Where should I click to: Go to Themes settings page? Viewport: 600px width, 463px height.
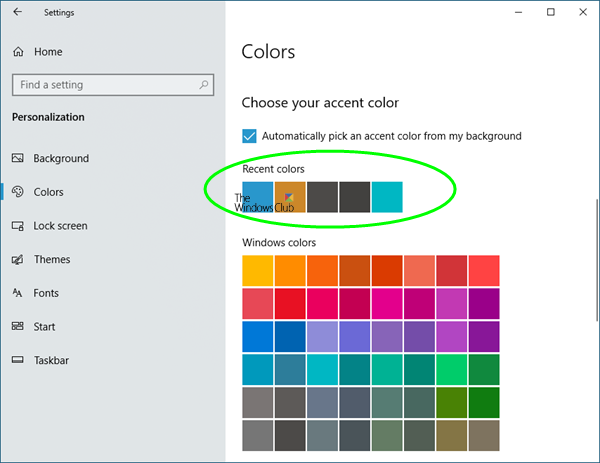(52, 260)
